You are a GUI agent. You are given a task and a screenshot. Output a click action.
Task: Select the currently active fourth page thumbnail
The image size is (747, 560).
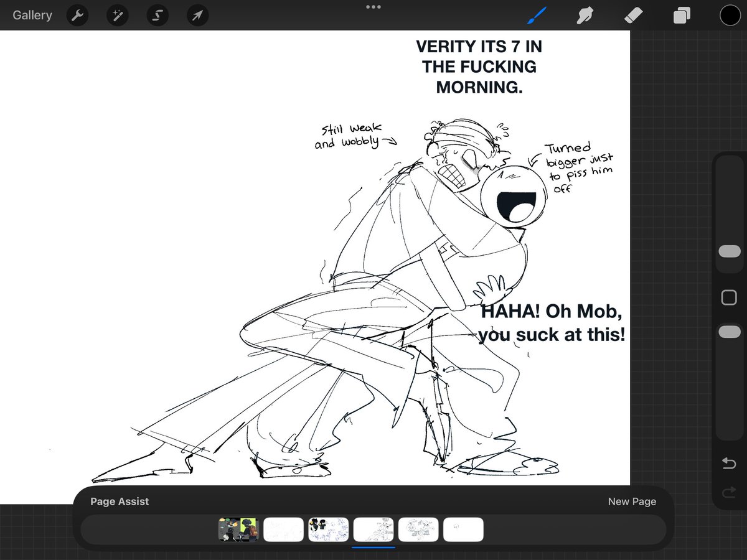374,530
